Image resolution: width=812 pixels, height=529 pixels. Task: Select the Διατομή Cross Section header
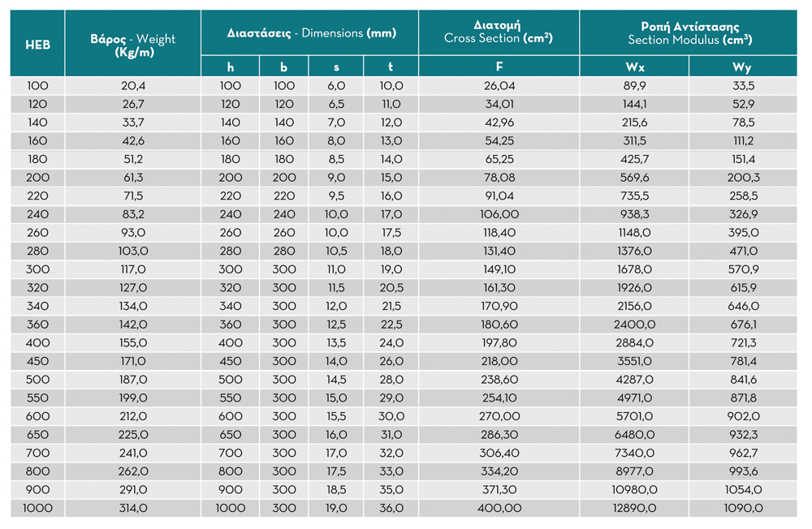tap(499, 33)
